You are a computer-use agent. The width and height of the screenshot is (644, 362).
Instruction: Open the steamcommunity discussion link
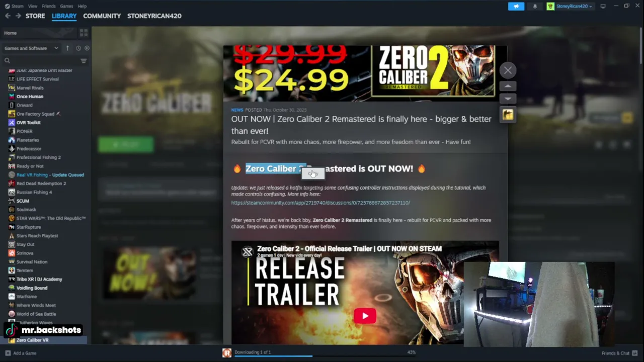pyautogui.click(x=320, y=203)
